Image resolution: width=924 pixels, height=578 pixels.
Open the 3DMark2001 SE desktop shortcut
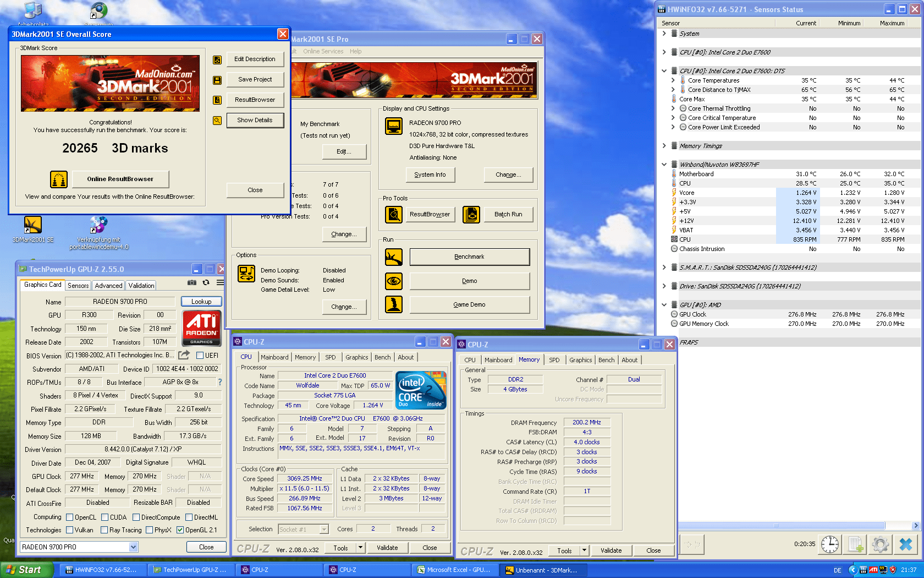33,230
